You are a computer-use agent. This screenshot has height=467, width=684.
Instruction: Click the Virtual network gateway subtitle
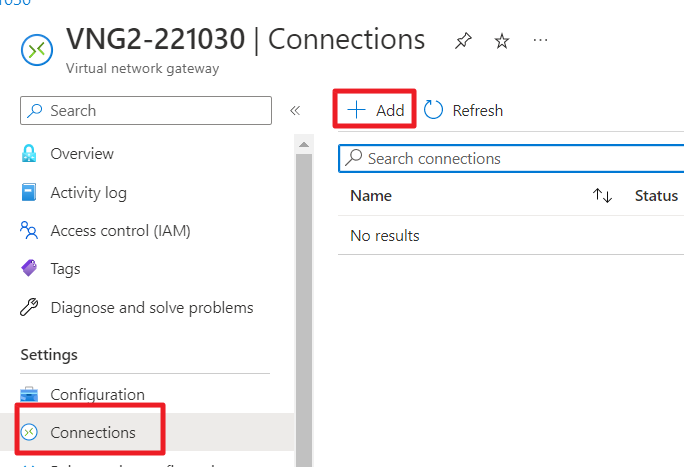pyautogui.click(x=143, y=68)
